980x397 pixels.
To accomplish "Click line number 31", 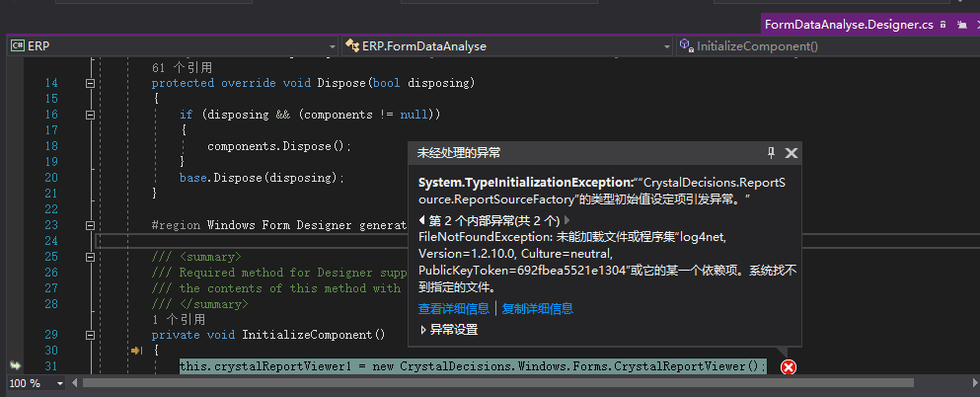I will click(51, 366).
